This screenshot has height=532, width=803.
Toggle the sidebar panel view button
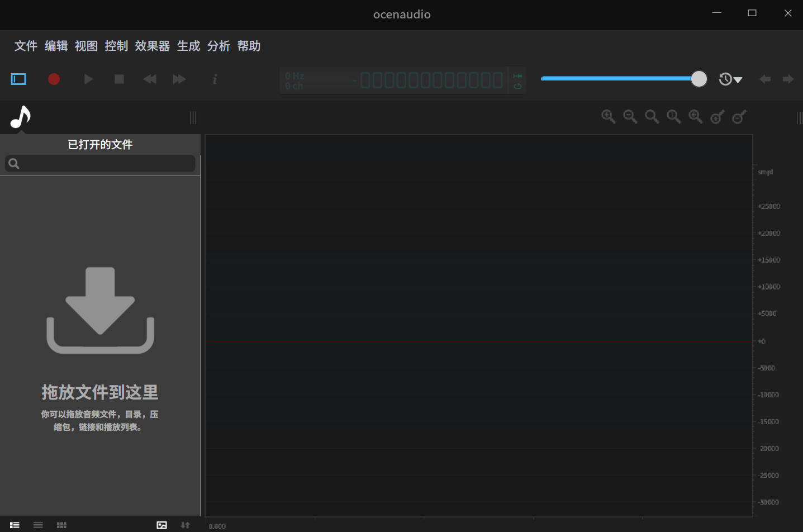(x=18, y=79)
